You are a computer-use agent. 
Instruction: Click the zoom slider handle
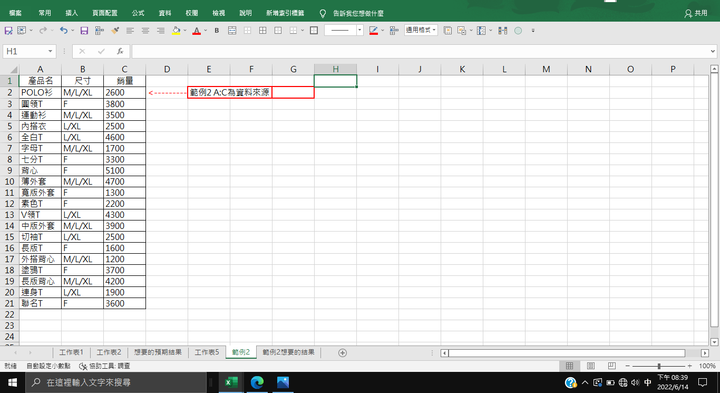[x=659, y=366]
